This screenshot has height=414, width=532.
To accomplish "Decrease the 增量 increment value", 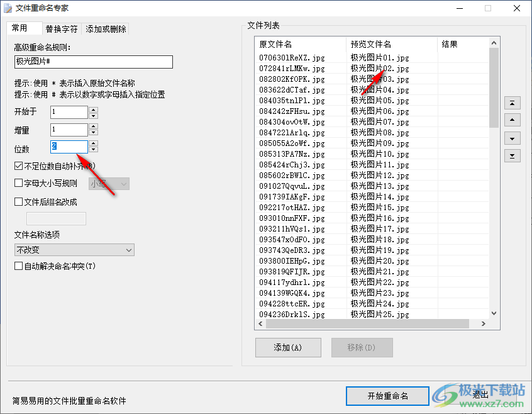I will click(x=93, y=133).
